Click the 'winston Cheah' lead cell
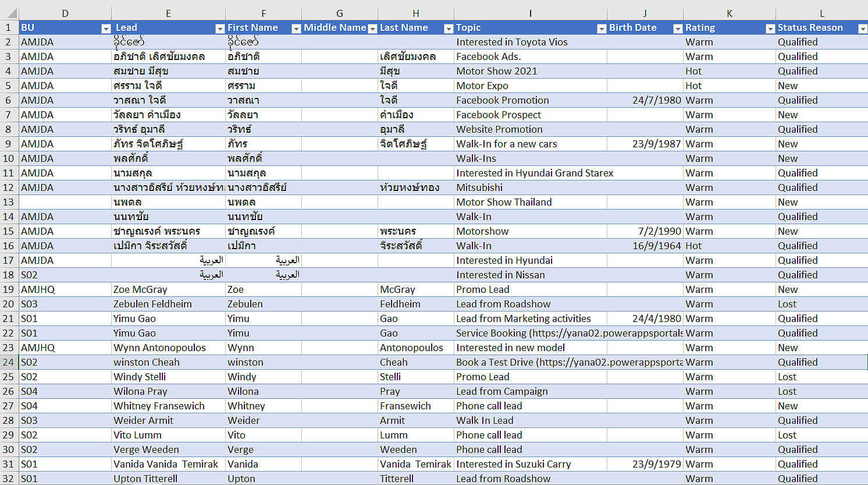Screen dimensions: 868x485 point(168,362)
